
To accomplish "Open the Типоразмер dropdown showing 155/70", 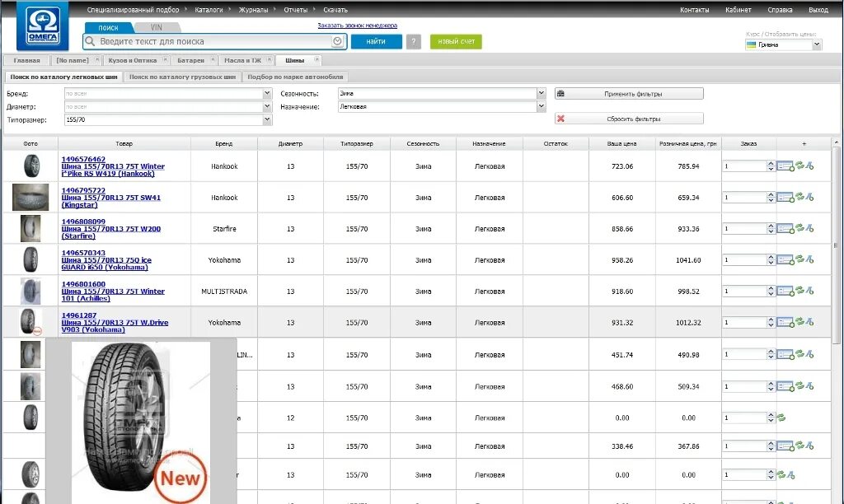I will (267, 120).
